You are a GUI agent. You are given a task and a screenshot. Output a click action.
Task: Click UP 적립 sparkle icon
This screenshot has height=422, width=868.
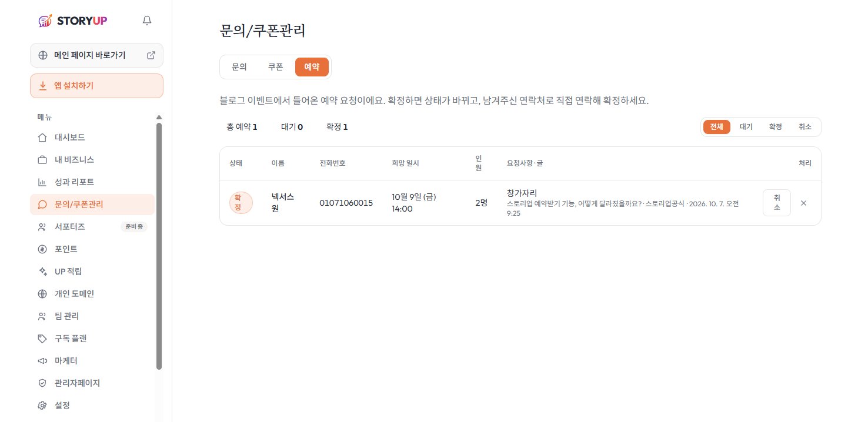click(42, 272)
